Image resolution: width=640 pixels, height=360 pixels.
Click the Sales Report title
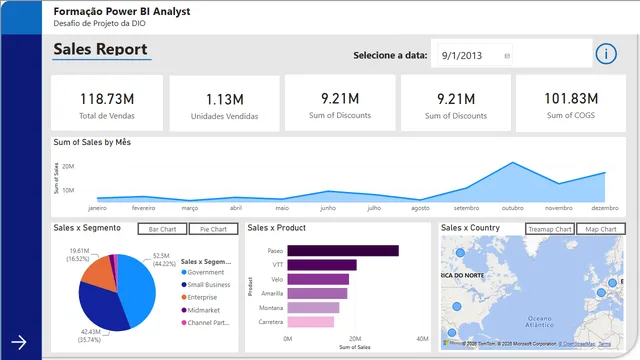[100, 49]
